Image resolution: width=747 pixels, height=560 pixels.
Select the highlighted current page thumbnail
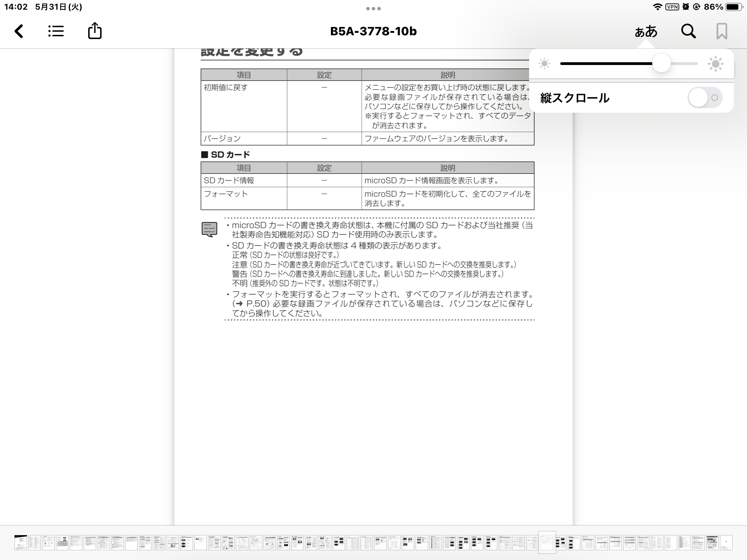(547, 542)
